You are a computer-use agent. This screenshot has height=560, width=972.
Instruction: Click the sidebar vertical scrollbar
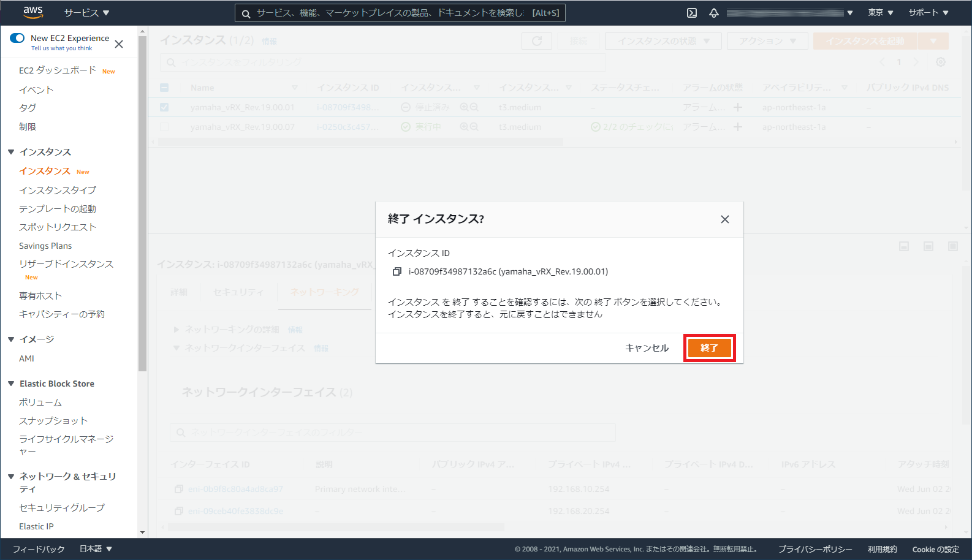(143, 202)
